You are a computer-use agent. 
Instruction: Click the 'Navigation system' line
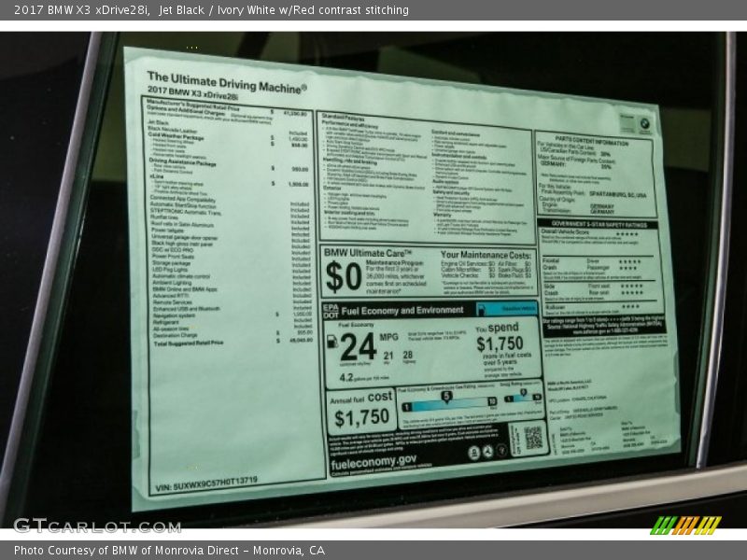174,315
